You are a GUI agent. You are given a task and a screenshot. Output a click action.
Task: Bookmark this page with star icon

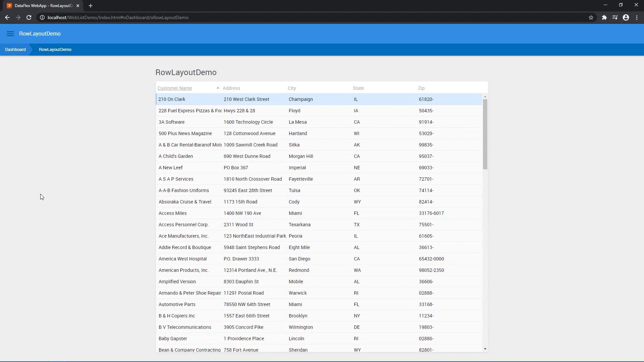[x=591, y=17]
